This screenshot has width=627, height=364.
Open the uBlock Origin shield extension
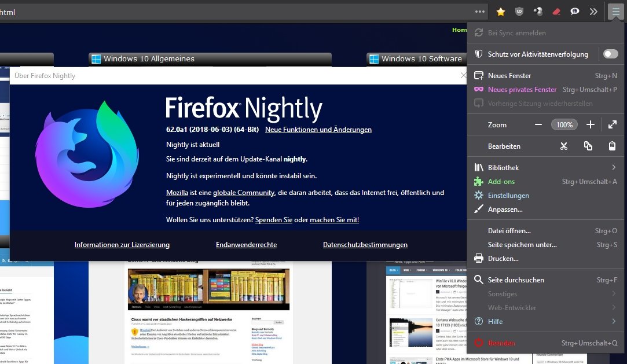click(x=519, y=12)
